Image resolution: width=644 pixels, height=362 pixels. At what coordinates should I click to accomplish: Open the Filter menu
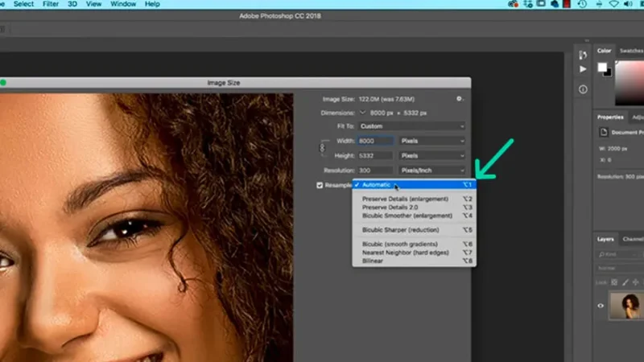(x=51, y=4)
